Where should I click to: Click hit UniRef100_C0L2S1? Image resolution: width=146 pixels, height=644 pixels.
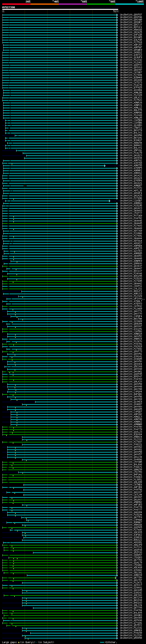point(131,289)
